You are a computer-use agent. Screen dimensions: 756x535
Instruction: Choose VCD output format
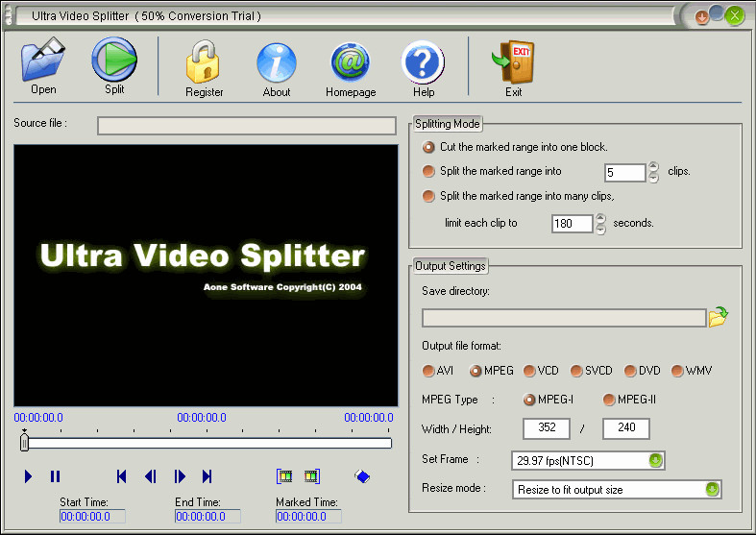(x=529, y=371)
